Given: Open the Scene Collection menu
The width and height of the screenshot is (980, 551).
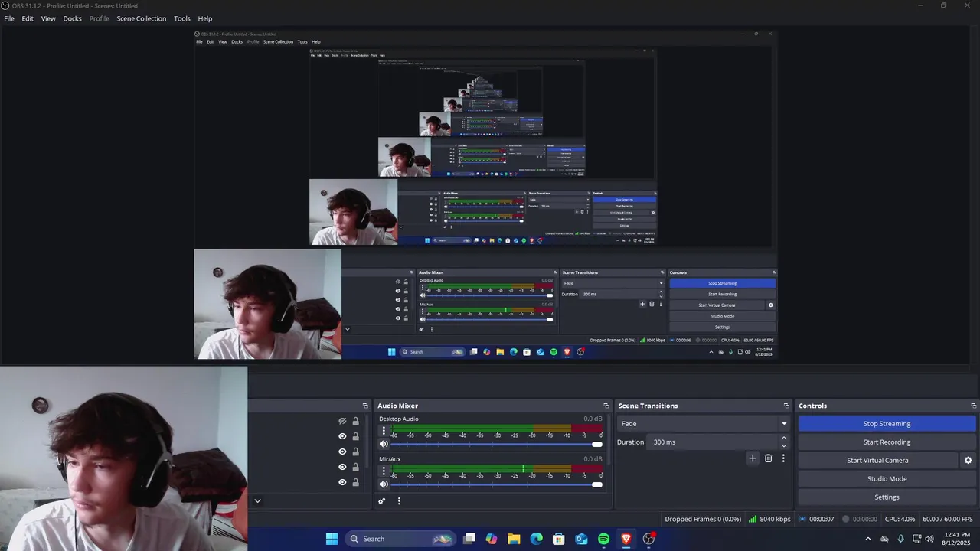Looking at the screenshot, I should point(141,18).
